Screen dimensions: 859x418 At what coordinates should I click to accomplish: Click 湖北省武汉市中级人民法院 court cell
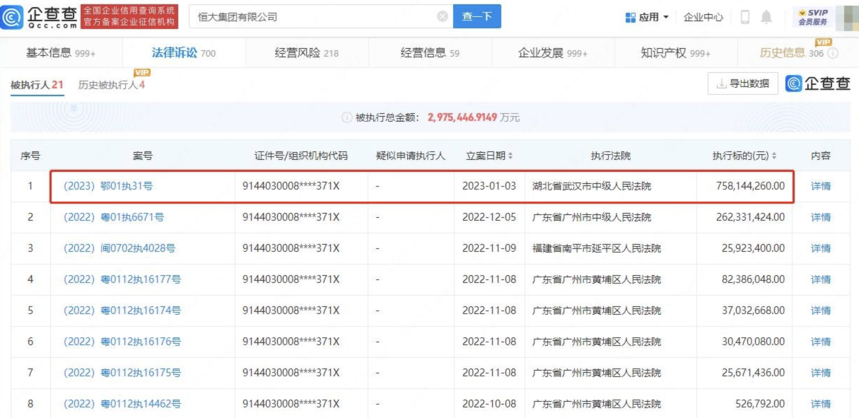(592, 186)
